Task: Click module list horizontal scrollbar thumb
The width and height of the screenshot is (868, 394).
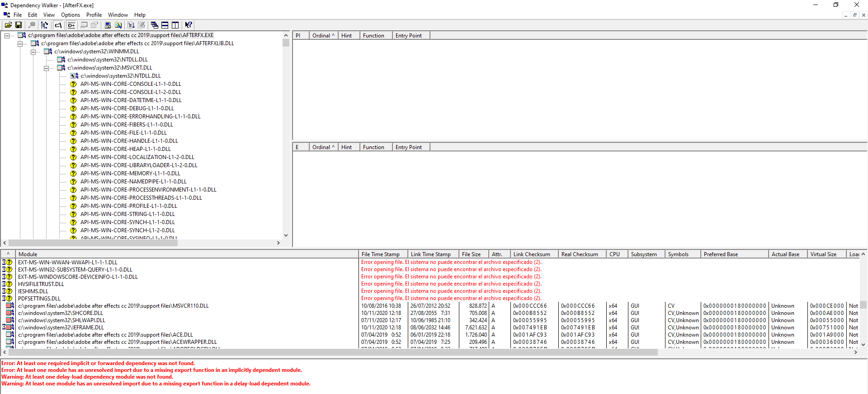Action: (333, 352)
